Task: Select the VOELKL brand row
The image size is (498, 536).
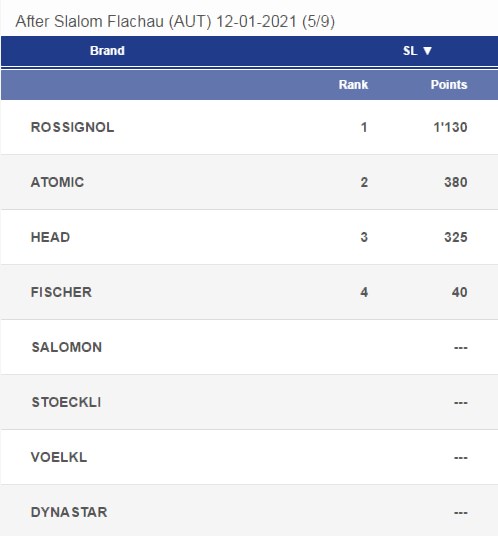Action: (250, 457)
